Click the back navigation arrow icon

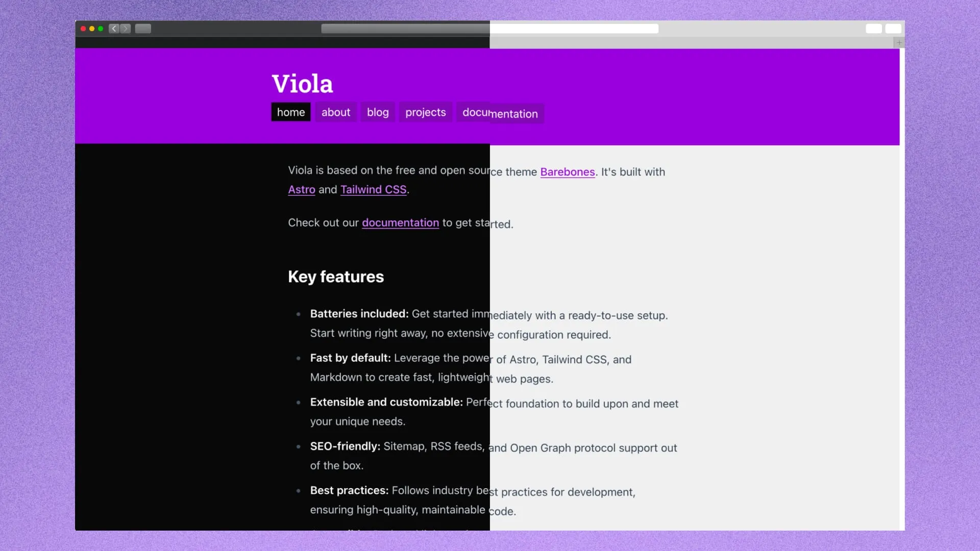pyautogui.click(x=114, y=28)
